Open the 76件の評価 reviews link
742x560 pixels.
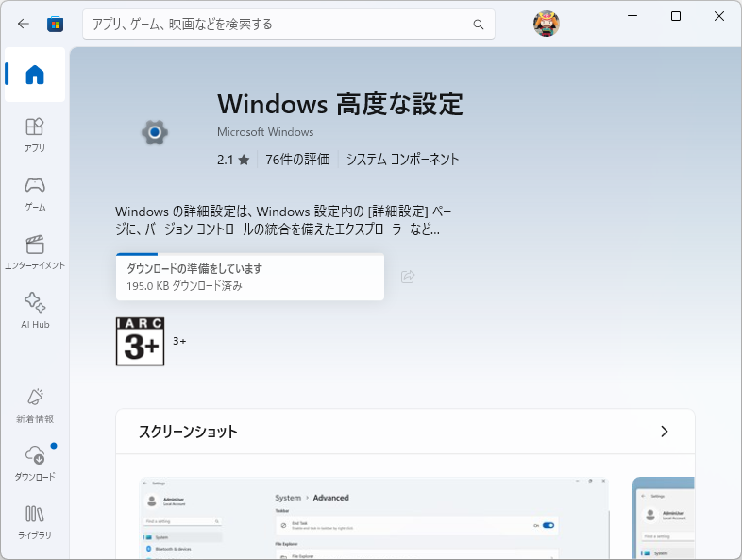(x=297, y=160)
